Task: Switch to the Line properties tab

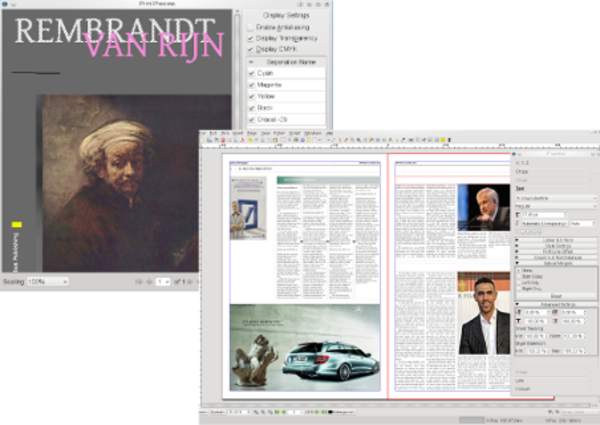Action: [520, 381]
